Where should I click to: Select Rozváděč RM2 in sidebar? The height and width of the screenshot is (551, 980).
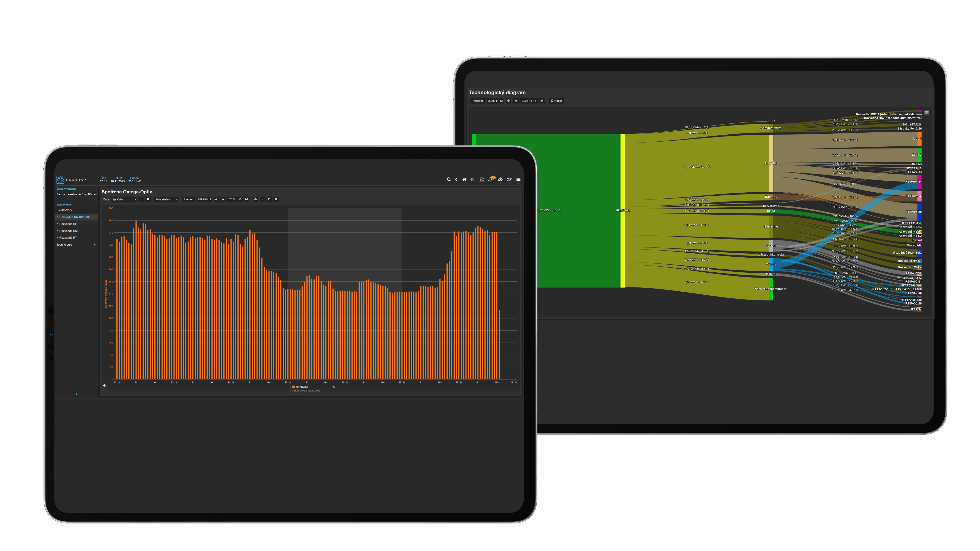69,231
